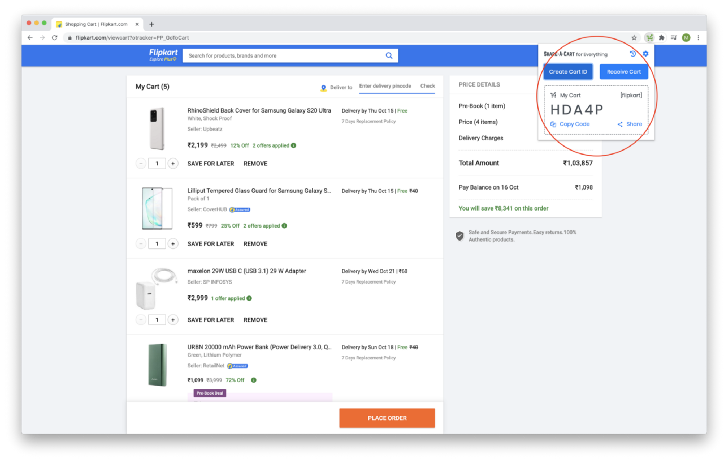Open offers info icon for RhinoShield cover
This screenshot has height=462, width=728.
pos(293,145)
